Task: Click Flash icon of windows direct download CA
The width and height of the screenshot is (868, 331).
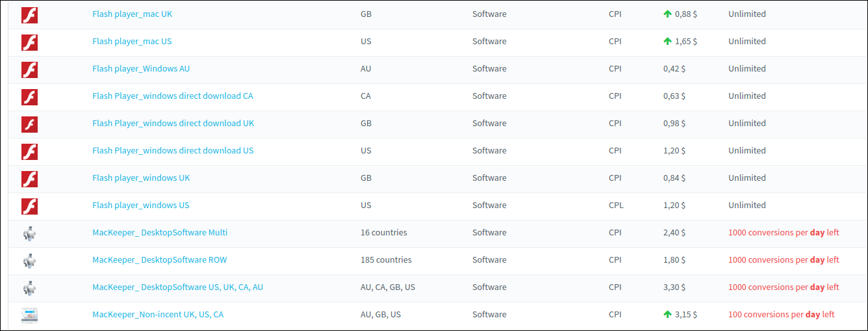Action: click(29, 97)
